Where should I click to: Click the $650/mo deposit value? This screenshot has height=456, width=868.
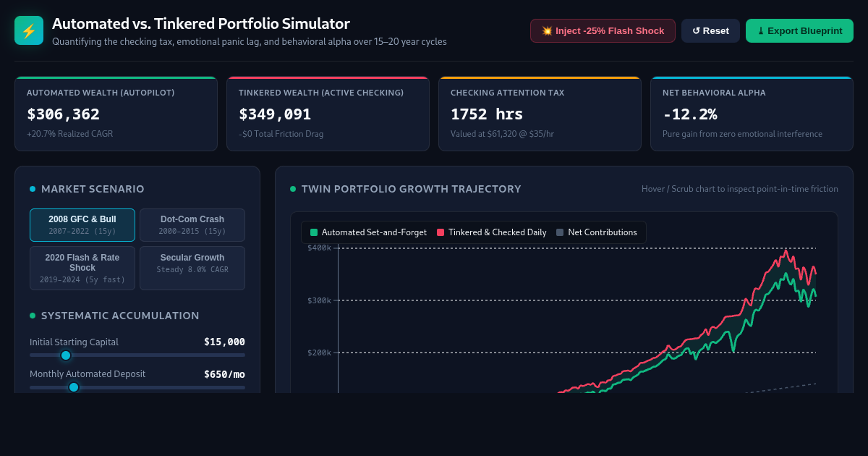pos(224,374)
